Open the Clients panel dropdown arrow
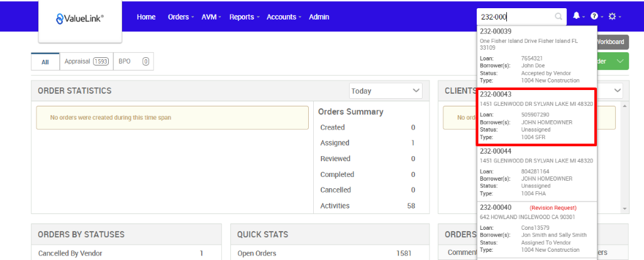The image size is (644, 260). pos(617,91)
